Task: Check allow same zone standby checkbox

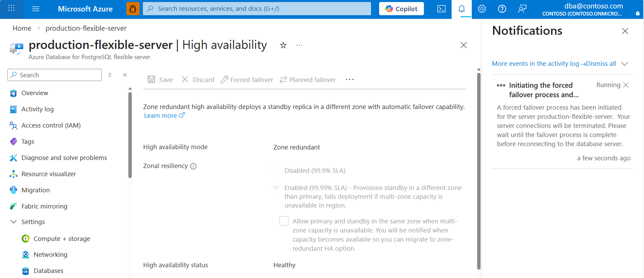Action: pos(284,221)
